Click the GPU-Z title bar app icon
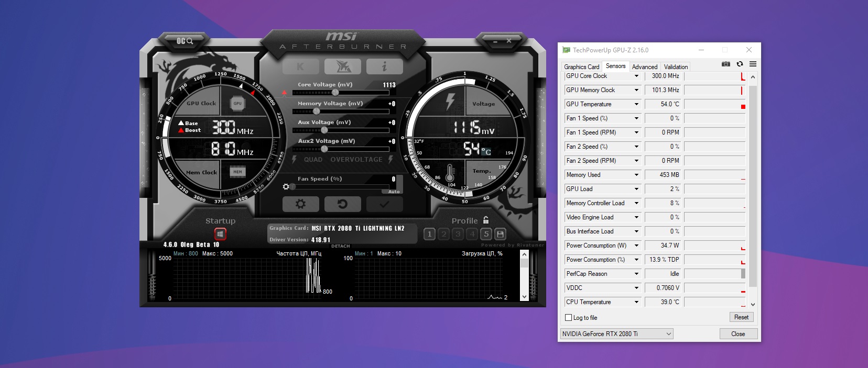This screenshot has height=368, width=868. tap(566, 50)
